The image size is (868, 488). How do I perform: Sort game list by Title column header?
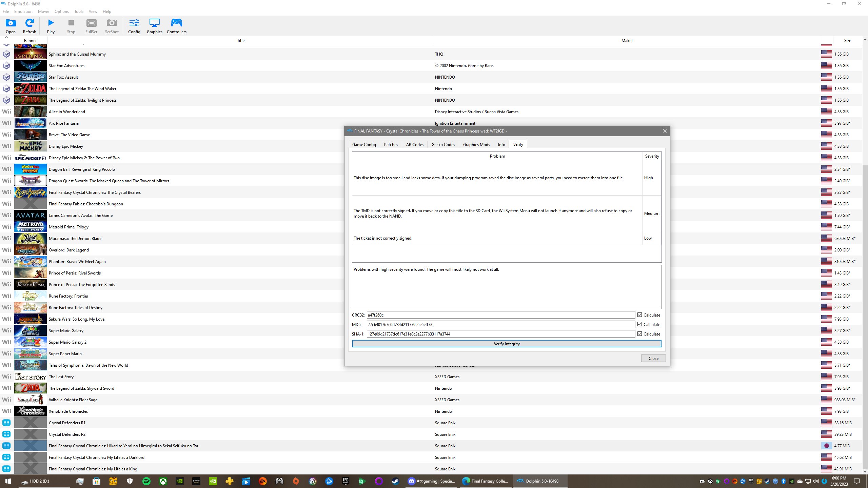coord(241,41)
